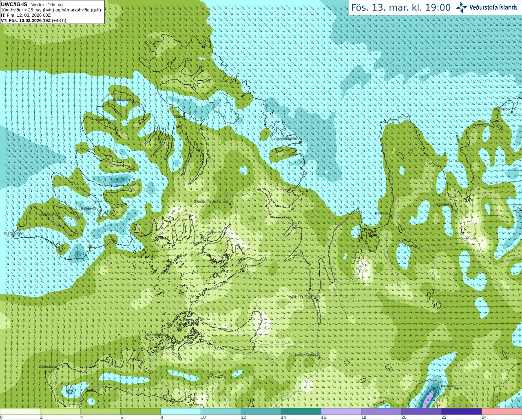Click the 10–12 m/s turquoise swatch
Image resolution: width=522 pixels, height=420 pixels.
[221, 411]
